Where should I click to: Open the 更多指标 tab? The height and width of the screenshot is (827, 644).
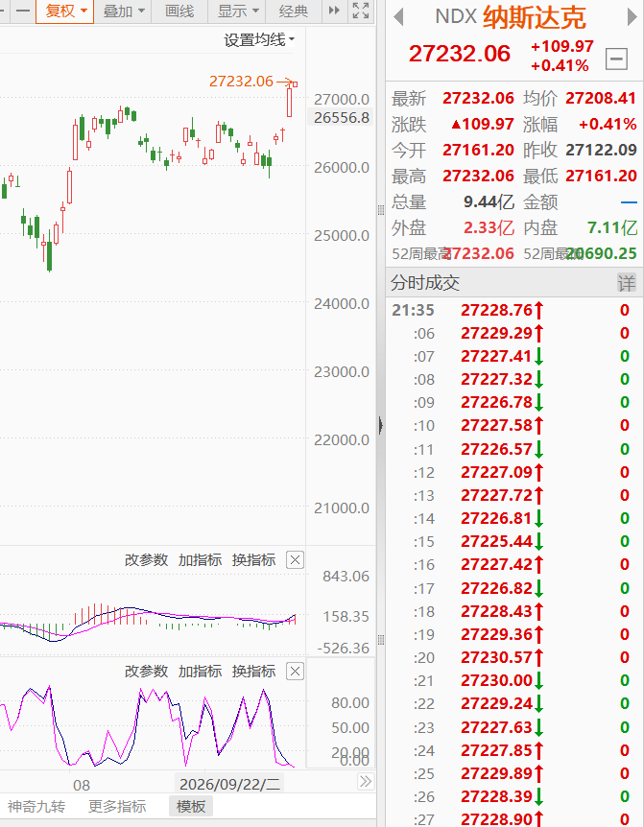pyautogui.click(x=117, y=807)
